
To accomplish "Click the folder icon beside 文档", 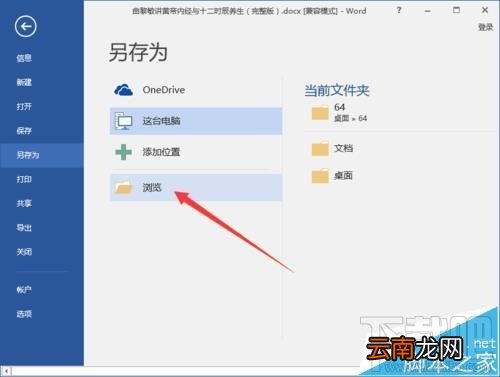I will coord(320,148).
